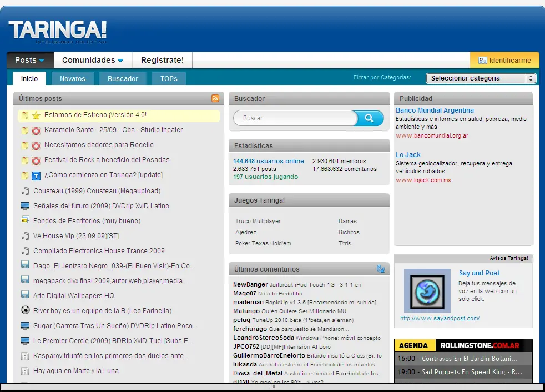
Task: Open the Poker Texas Hold'em game link
Action: point(263,243)
